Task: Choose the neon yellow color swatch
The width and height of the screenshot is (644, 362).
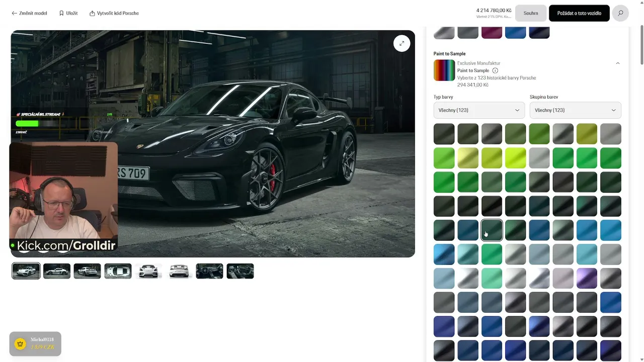Action: click(x=515, y=158)
